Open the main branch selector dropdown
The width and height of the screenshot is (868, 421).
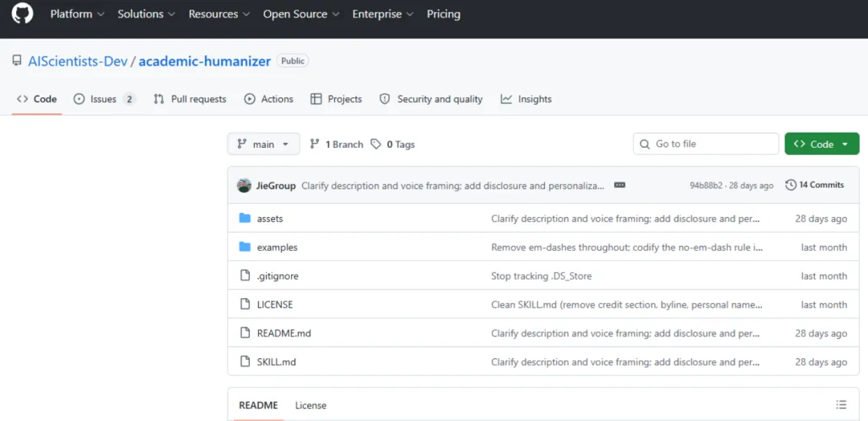264,144
